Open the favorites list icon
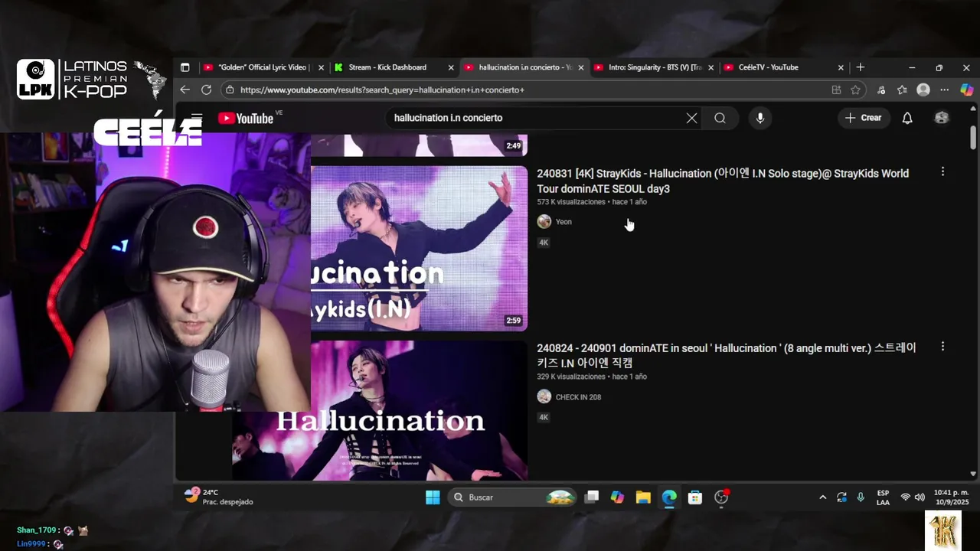980x551 pixels. click(x=902, y=90)
